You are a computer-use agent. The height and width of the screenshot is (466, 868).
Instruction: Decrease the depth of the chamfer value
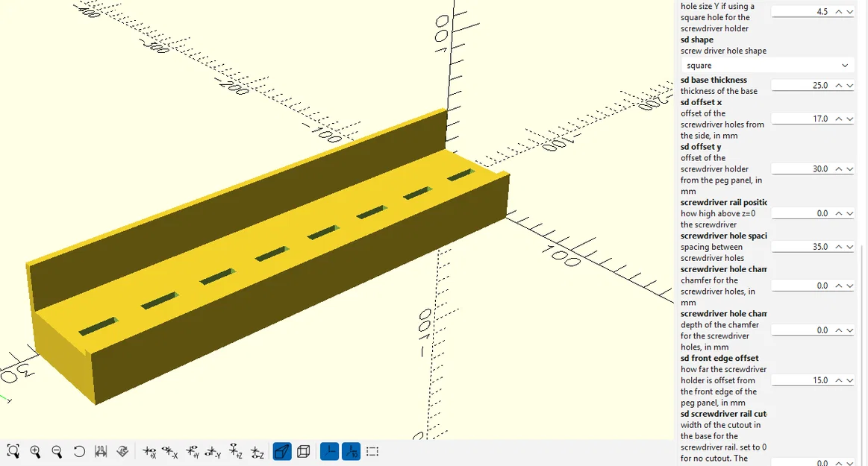(849, 330)
